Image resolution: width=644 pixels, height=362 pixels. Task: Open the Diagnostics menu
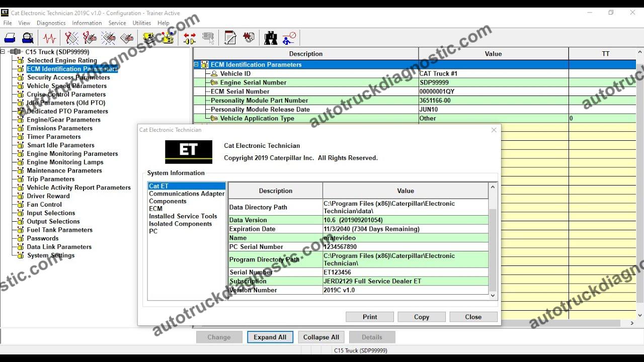pyautogui.click(x=51, y=23)
